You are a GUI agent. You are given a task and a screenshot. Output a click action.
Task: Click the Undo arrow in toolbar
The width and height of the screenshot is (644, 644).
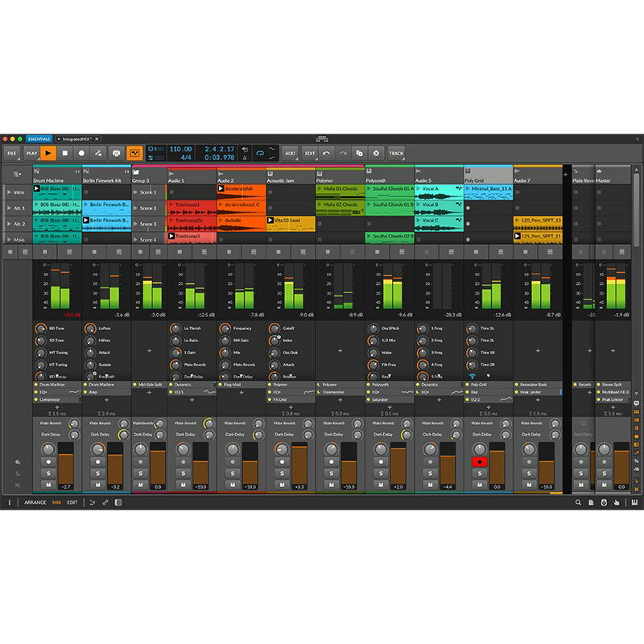tap(326, 152)
